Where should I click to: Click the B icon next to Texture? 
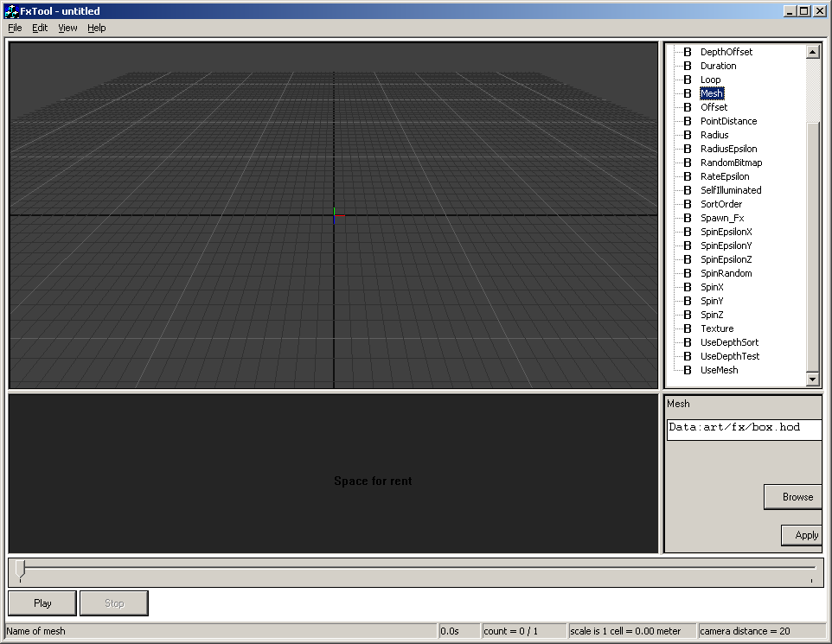[x=688, y=328]
